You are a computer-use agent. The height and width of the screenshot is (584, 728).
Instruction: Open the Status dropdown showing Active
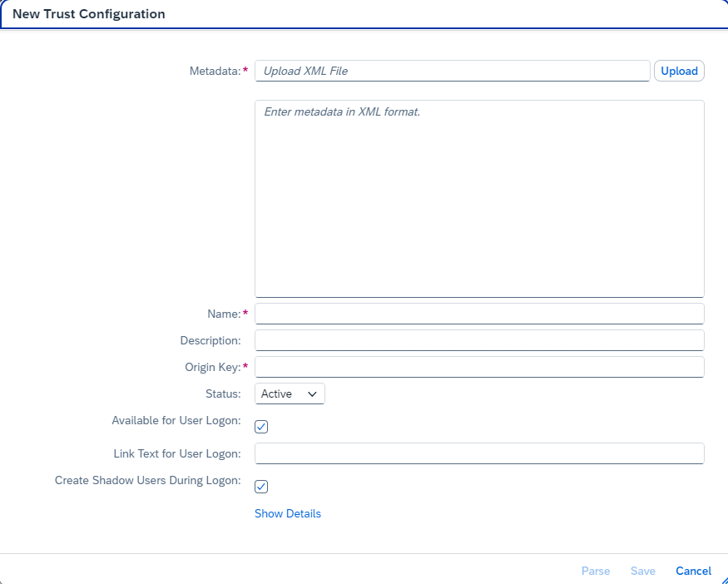click(x=289, y=393)
